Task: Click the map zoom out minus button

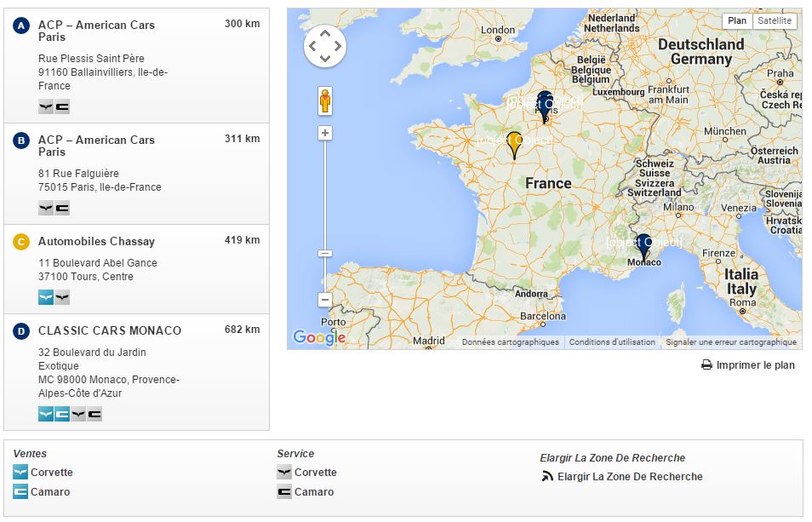Action: click(x=324, y=300)
